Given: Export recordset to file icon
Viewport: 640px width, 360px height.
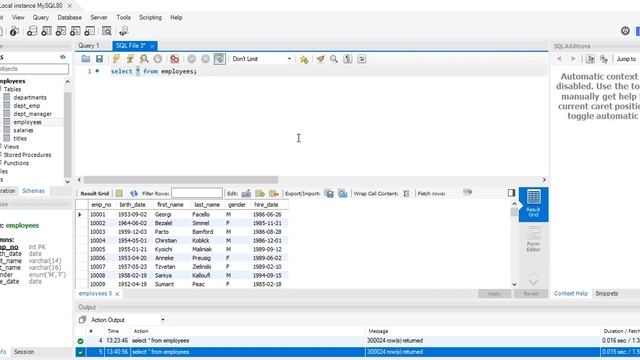Looking at the screenshot, I should tap(329, 193).
